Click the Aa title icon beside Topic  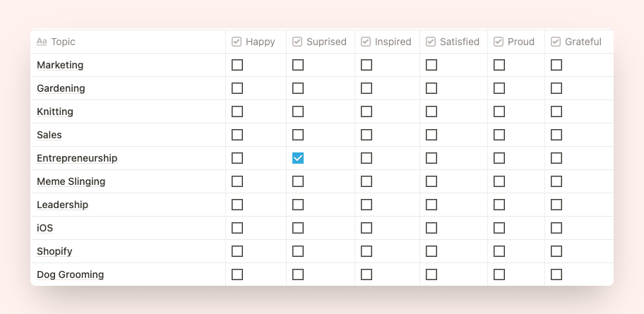pyautogui.click(x=42, y=42)
